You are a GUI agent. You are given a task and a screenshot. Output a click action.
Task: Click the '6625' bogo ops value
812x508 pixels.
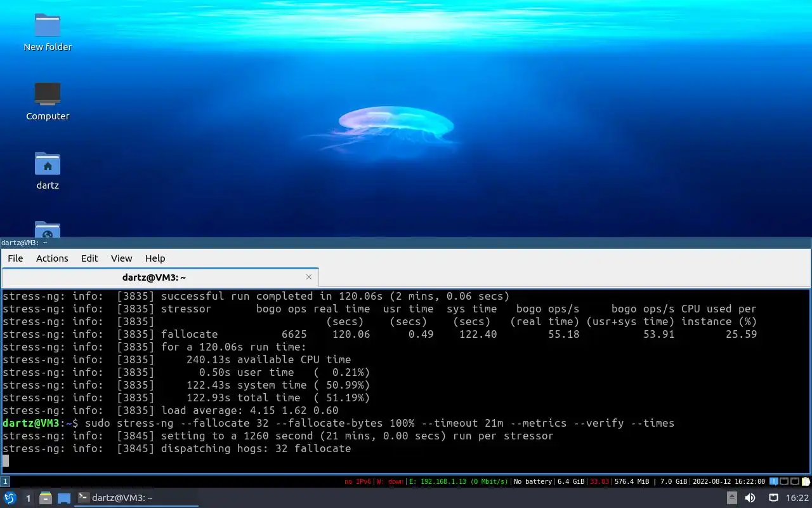click(x=294, y=334)
